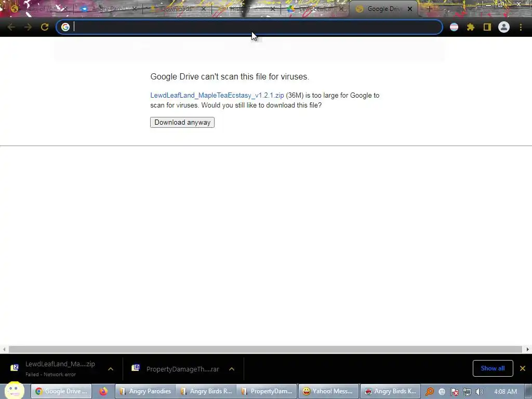Image resolution: width=532 pixels, height=399 pixels.
Task: Open Yahoo! Messenger from the taskbar
Action: [x=328, y=392]
